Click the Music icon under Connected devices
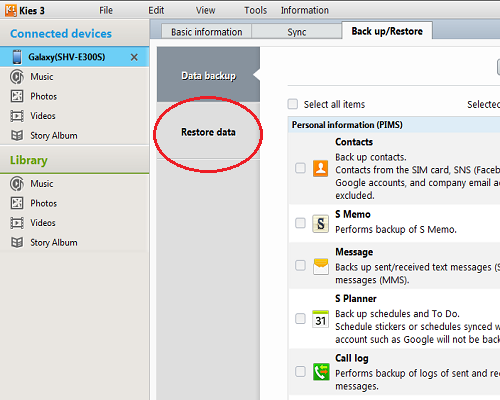The width and height of the screenshot is (500, 400). click(x=17, y=77)
